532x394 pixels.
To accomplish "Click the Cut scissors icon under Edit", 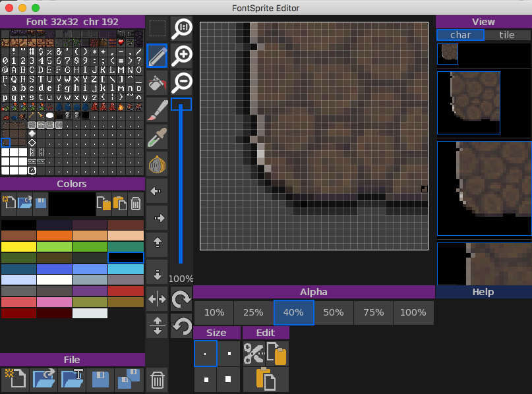I will (x=253, y=354).
